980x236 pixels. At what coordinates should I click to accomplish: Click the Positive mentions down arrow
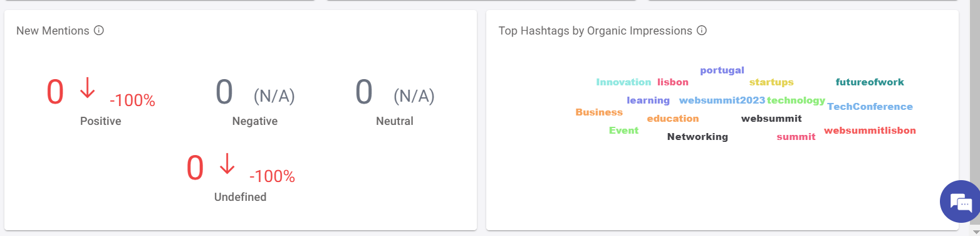87,88
